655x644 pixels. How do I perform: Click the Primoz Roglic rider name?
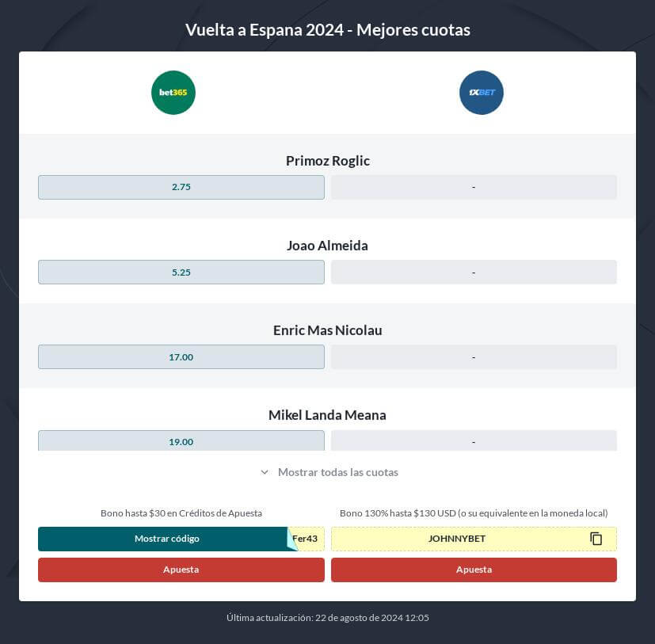pyautogui.click(x=328, y=161)
